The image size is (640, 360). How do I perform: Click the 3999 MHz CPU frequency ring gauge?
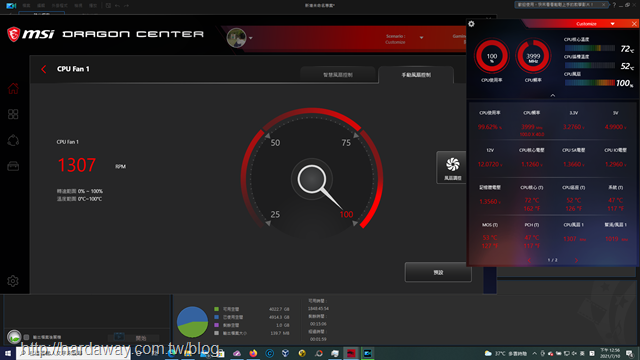pos(533,57)
